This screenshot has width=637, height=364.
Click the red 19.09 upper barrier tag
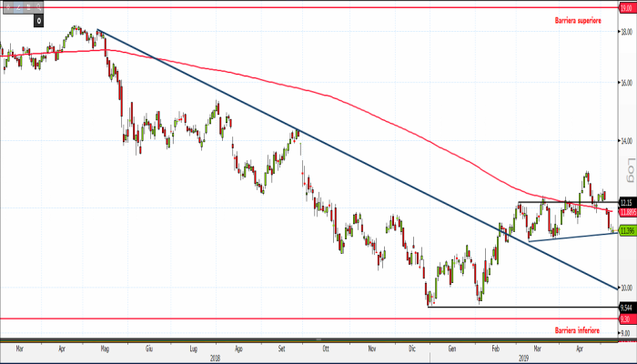click(626, 7)
